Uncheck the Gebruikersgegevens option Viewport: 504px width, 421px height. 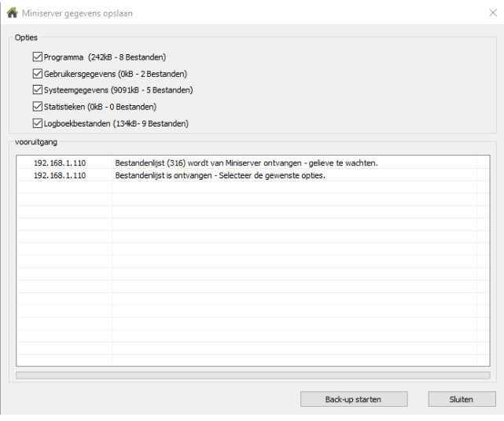(38, 73)
